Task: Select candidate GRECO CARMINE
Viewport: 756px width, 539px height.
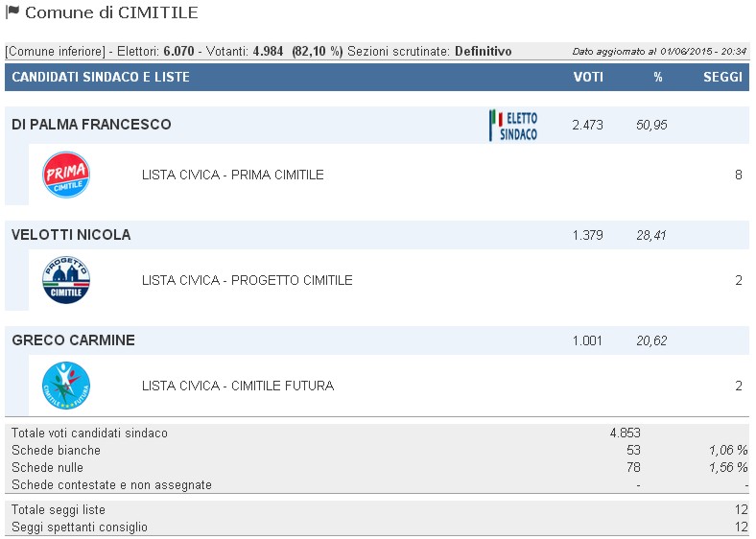Action: click(x=73, y=340)
